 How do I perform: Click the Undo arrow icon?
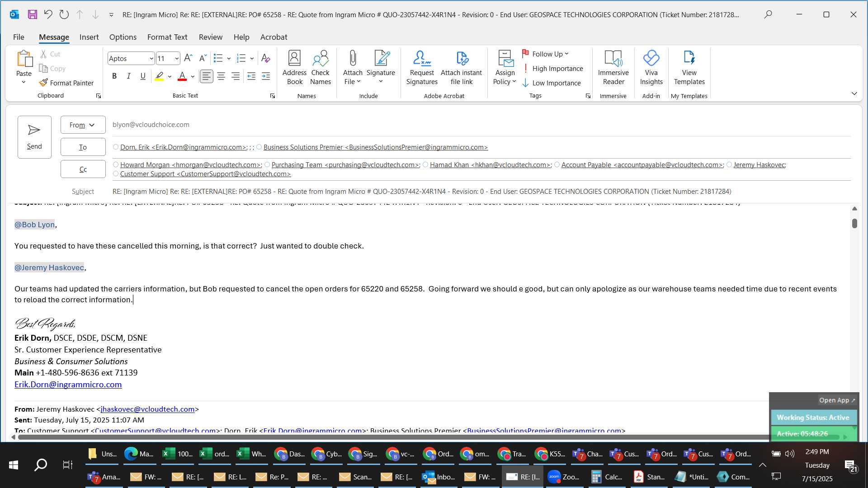tap(48, 14)
